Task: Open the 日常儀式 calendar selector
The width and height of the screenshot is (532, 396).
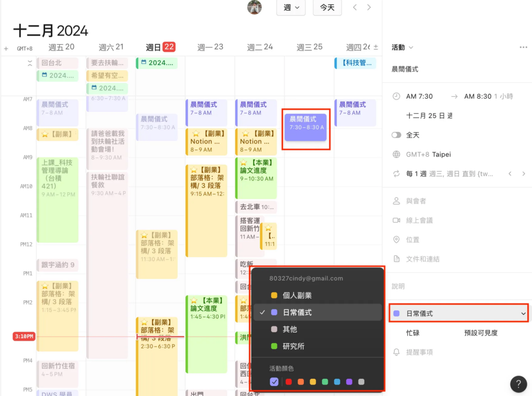Action: coord(458,313)
